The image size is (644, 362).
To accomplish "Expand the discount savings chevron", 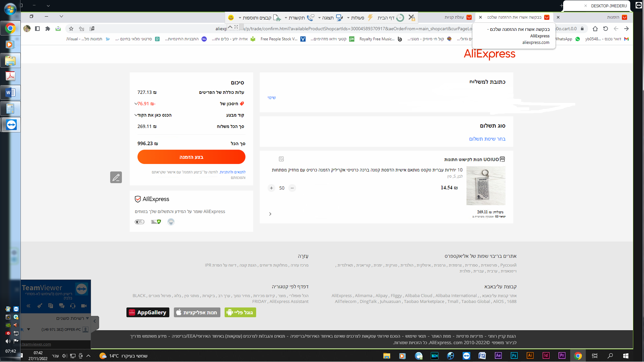I will [136, 104].
